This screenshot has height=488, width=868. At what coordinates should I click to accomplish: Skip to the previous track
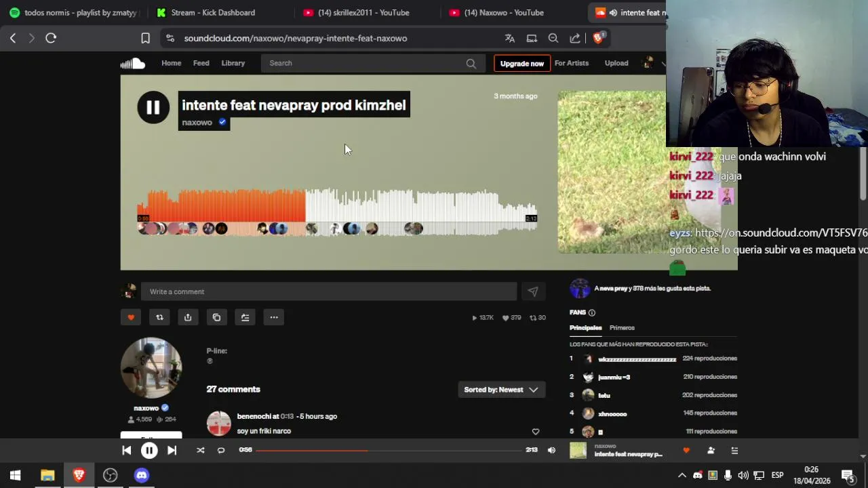pos(126,450)
